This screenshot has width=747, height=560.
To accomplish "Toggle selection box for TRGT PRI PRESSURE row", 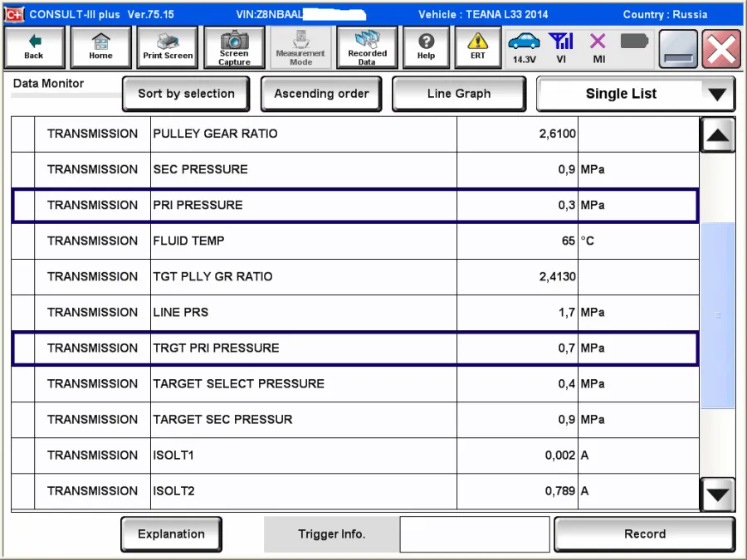I will pyautogui.click(x=23, y=348).
